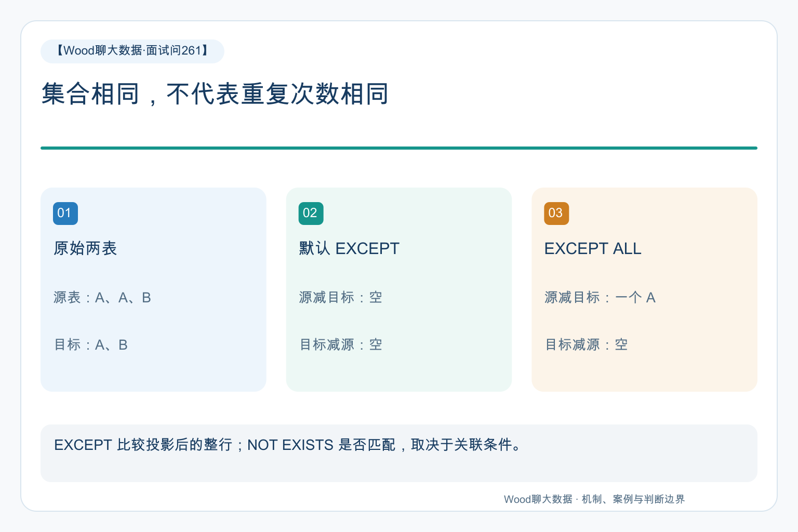
Task: Click 源减目标：空 in the 02 card
Action: coord(341,298)
